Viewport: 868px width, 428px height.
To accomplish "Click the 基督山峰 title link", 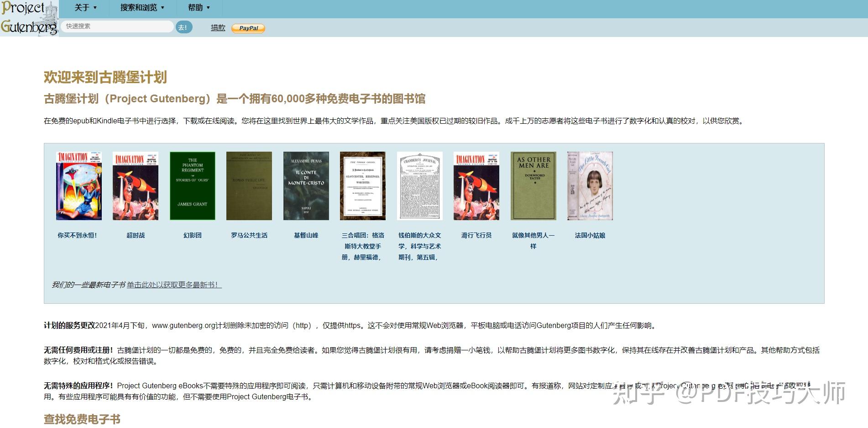I will click(306, 235).
